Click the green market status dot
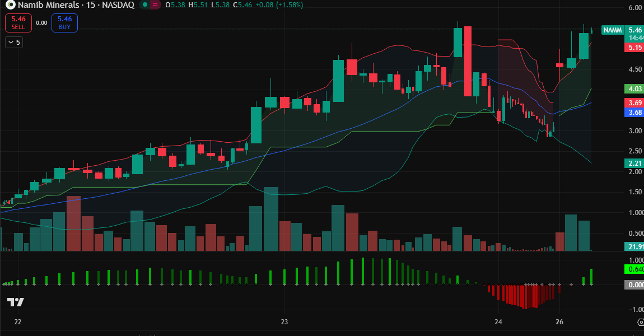This screenshot has width=644, height=336. pos(144,5)
